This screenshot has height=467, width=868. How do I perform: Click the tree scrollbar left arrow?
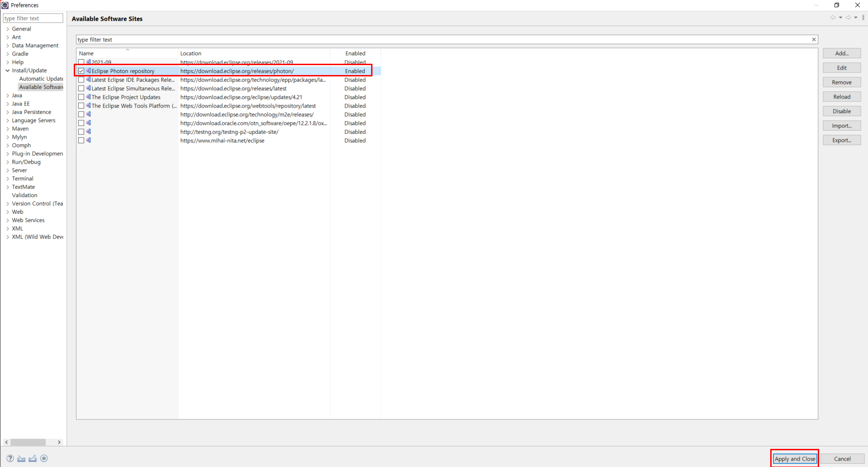pos(6,442)
